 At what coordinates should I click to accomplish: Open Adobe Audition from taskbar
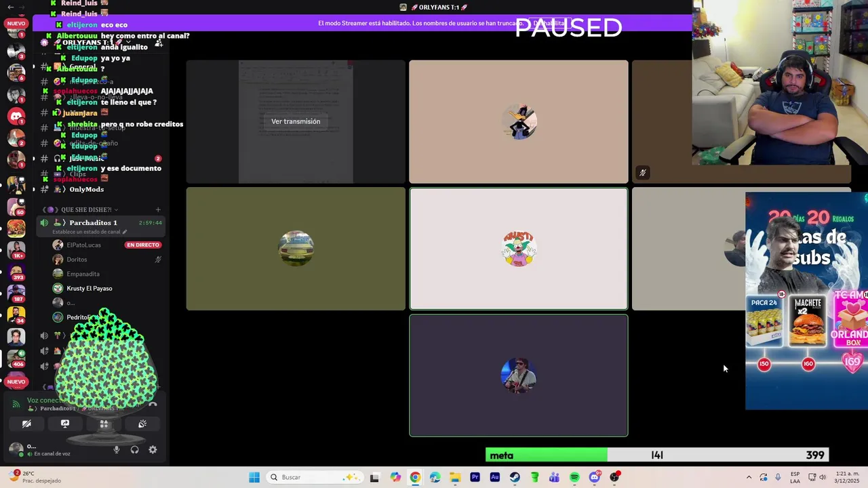(x=495, y=477)
